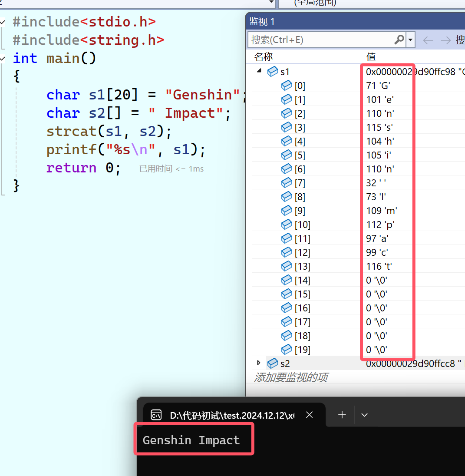
Task: Click the magnifier search icon in Watch 1
Action: 399,40
